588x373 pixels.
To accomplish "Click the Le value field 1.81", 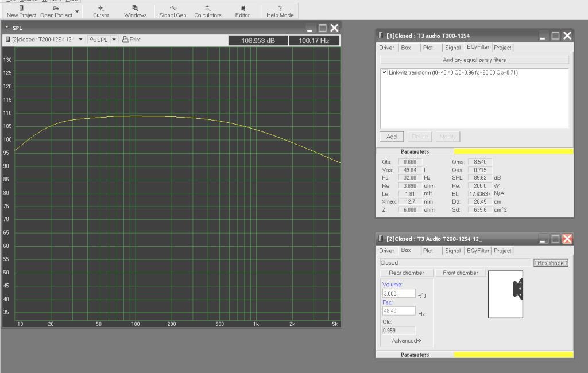I will click(x=409, y=194).
